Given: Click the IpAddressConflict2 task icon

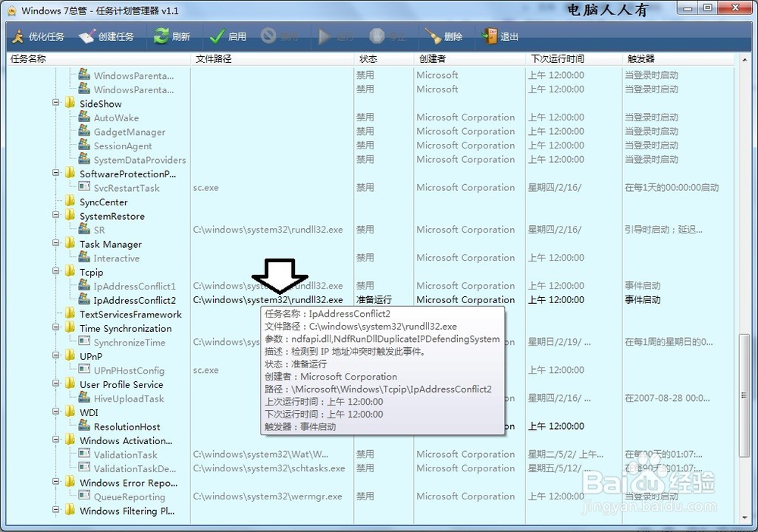Looking at the screenshot, I should click(x=84, y=299).
